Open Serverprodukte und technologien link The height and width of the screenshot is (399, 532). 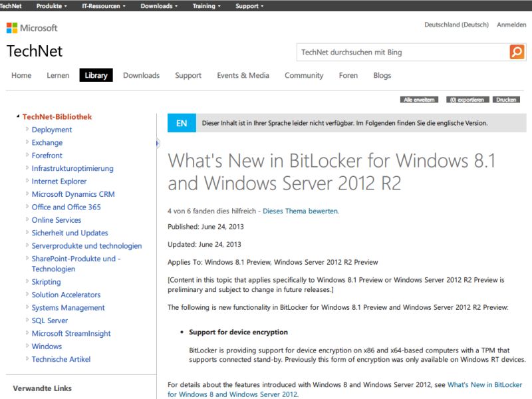pyautogui.click(x=86, y=245)
